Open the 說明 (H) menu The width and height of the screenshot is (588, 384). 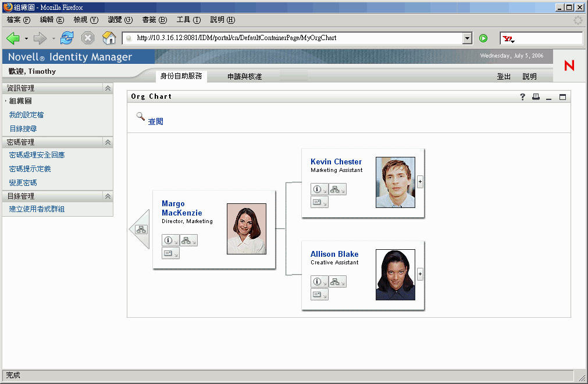coord(223,20)
